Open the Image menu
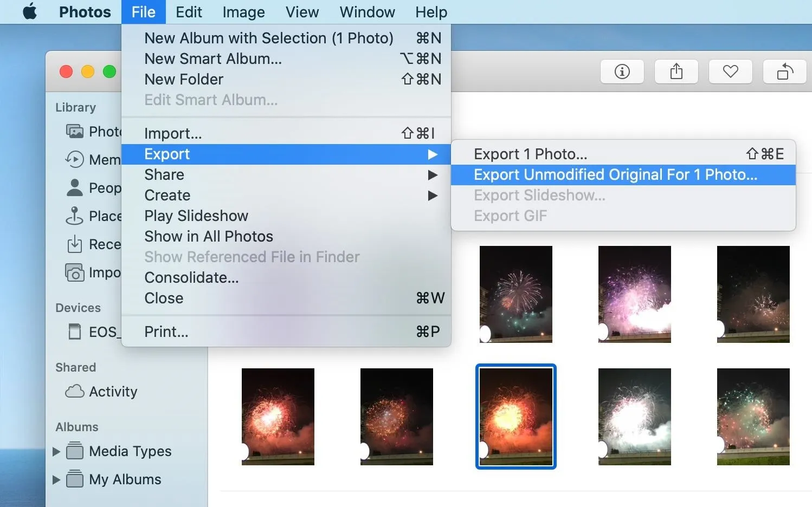Viewport: 812px width, 507px height. 243,12
